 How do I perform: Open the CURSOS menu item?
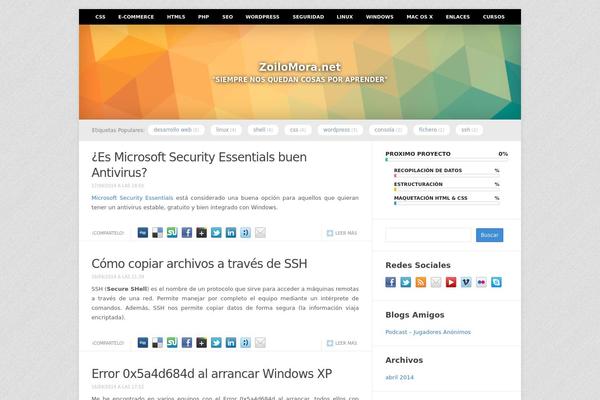(494, 17)
